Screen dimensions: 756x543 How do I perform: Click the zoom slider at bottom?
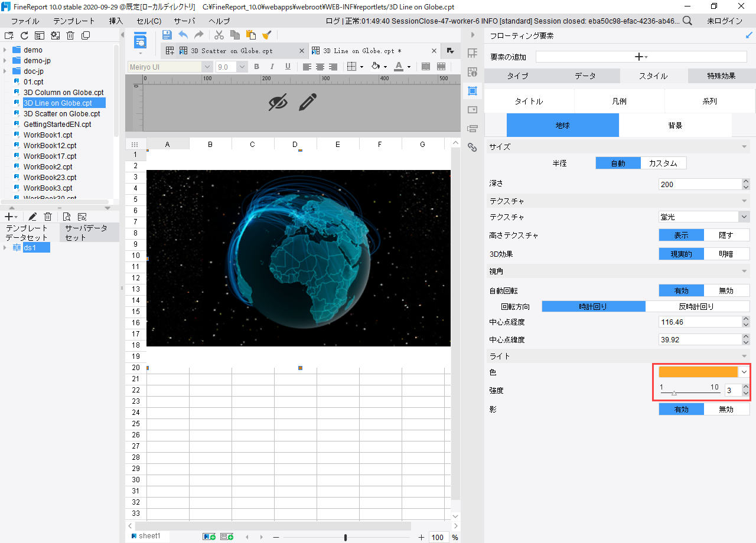pos(346,537)
